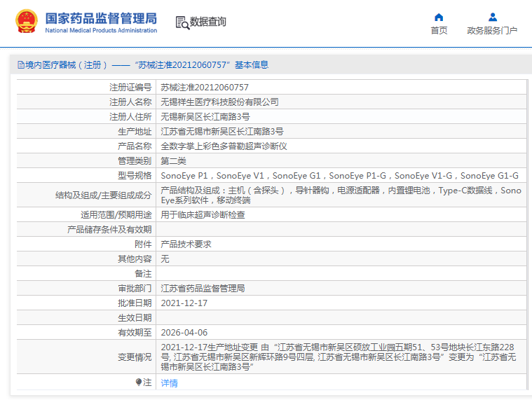Click the 江苏省药品监督管理局 approval department cell

coord(203,289)
